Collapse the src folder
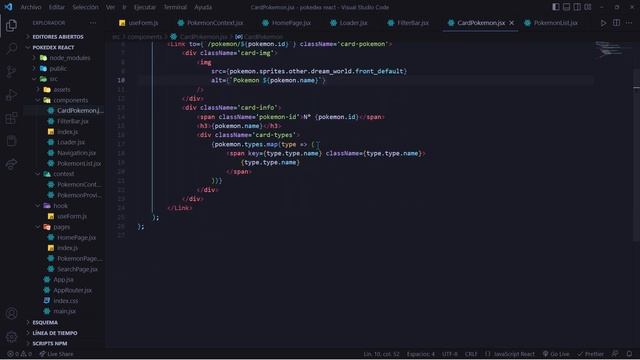This screenshot has width=640, height=360. [53, 79]
